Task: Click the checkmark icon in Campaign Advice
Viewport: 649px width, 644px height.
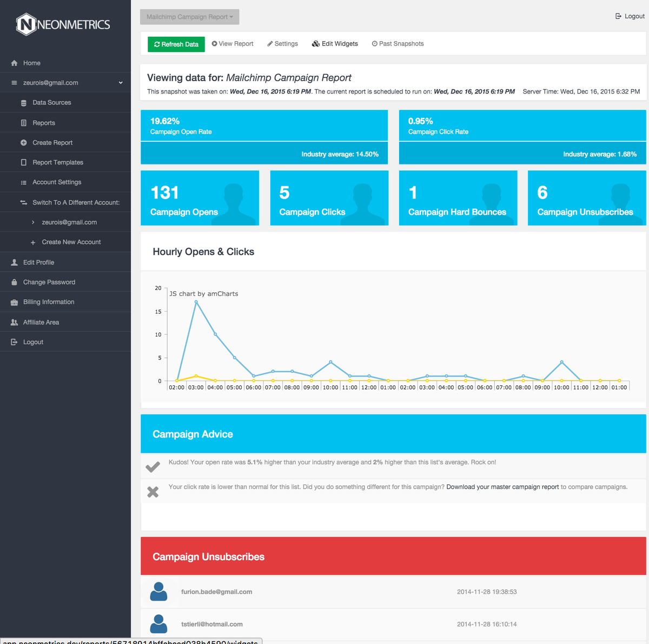Action: [153, 466]
